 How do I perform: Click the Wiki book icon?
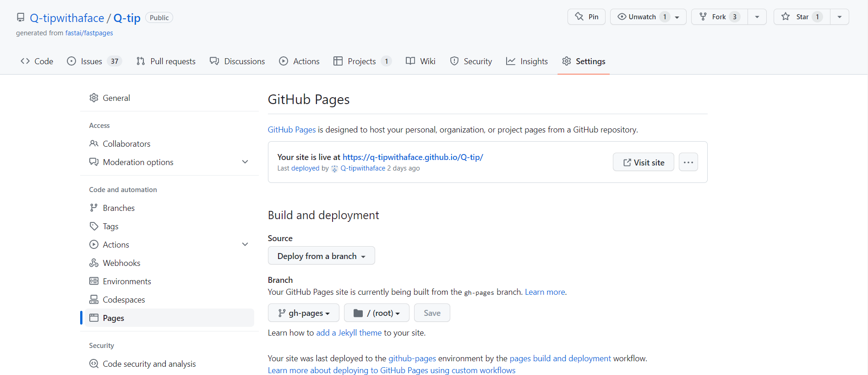pos(410,61)
